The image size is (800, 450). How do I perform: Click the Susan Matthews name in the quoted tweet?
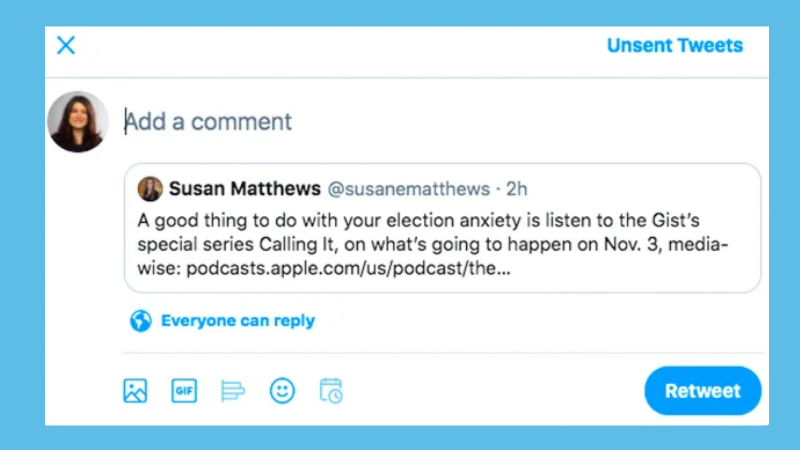244,189
